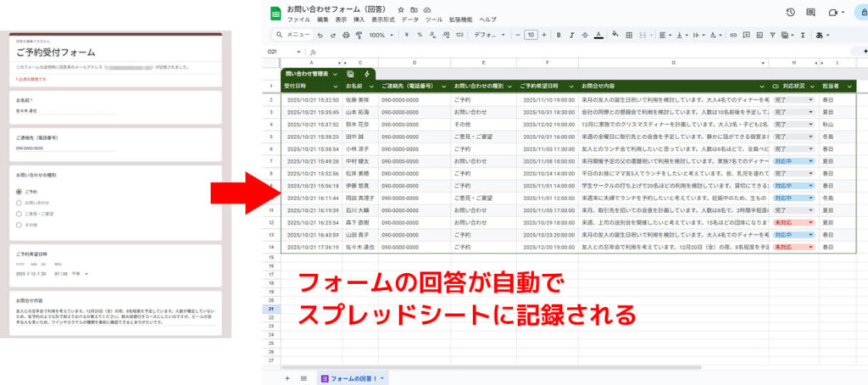Screen dimensions: 868x385
Task: Toggle strikethrough formatting in toolbar
Action: pyautogui.click(x=585, y=35)
